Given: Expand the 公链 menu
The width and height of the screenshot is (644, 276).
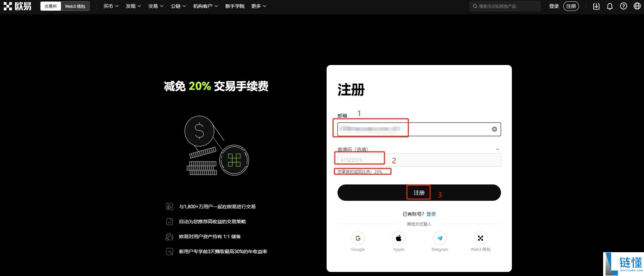Looking at the screenshot, I should click(178, 6).
